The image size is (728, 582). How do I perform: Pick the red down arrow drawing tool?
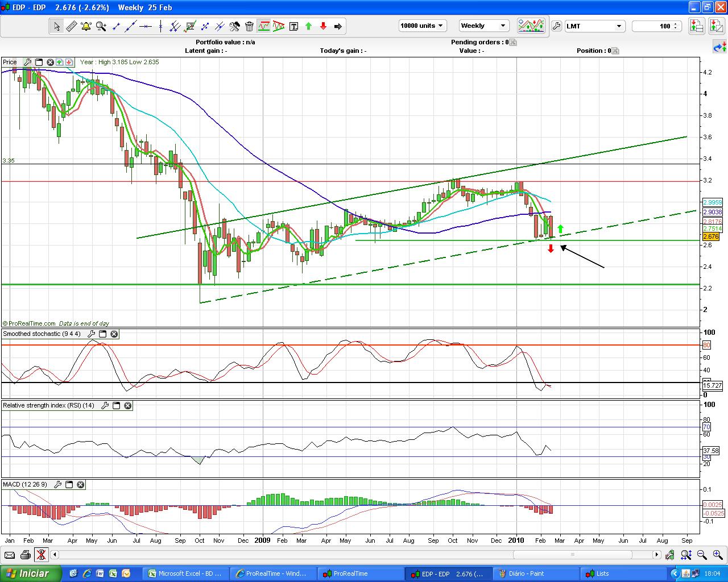tap(323, 26)
